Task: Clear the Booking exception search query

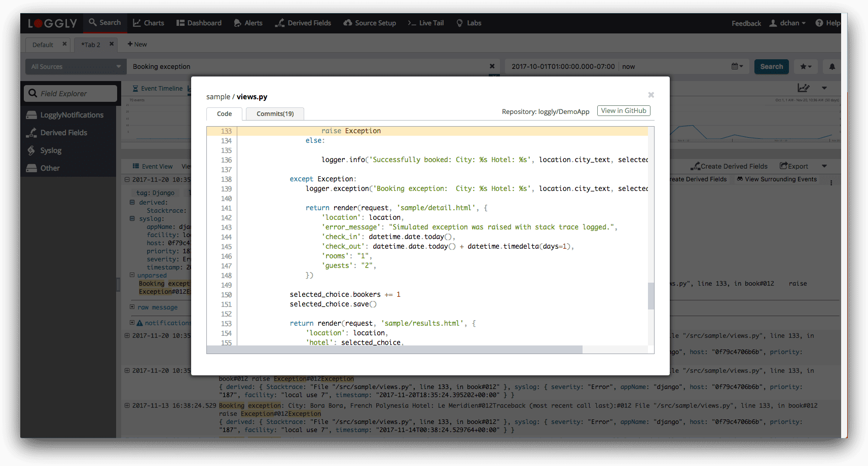Action: coord(492,66)
